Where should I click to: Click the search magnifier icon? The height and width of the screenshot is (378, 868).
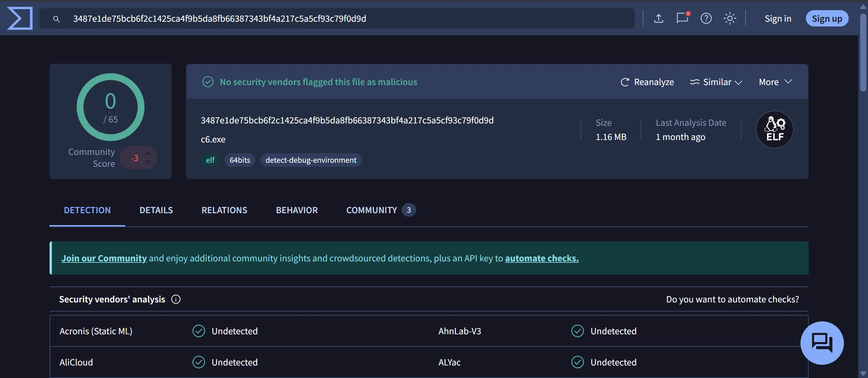coord(57,19)
